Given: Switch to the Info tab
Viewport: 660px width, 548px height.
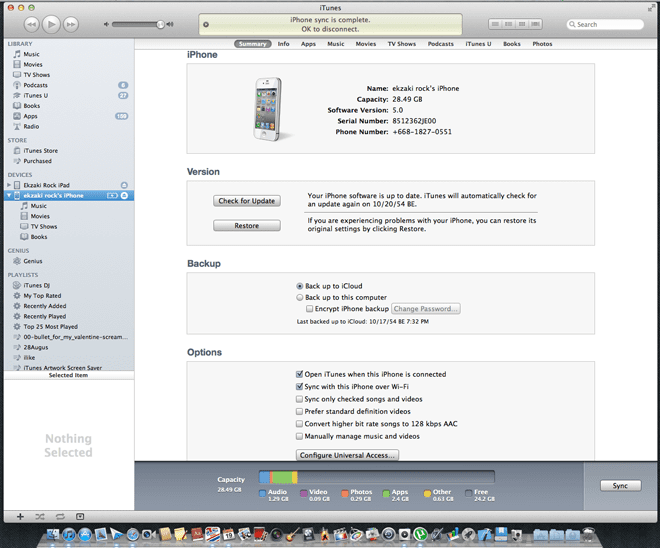Looking at the screenshot, I should [283, 44].
